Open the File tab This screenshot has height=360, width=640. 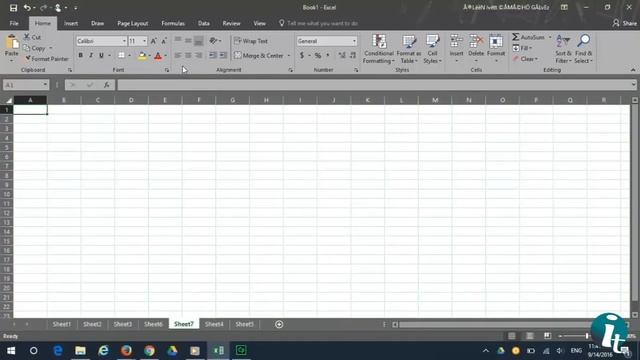click(x=14, y=23)
